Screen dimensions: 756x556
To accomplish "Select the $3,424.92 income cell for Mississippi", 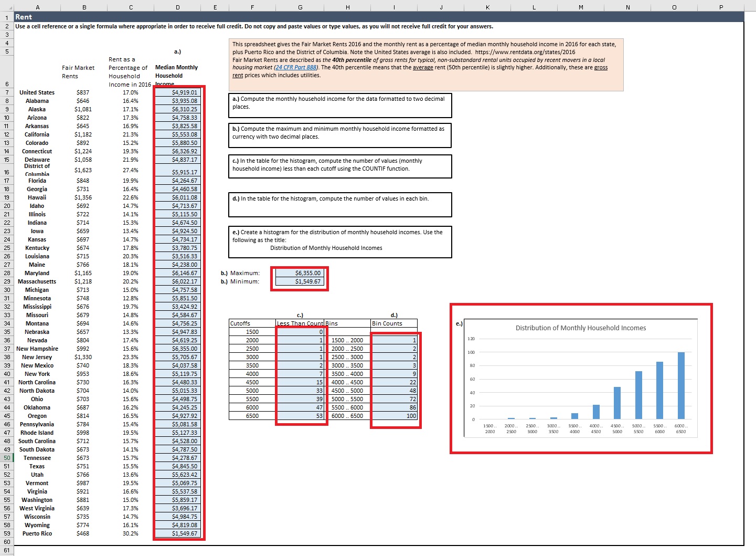I will click(178, 307).
